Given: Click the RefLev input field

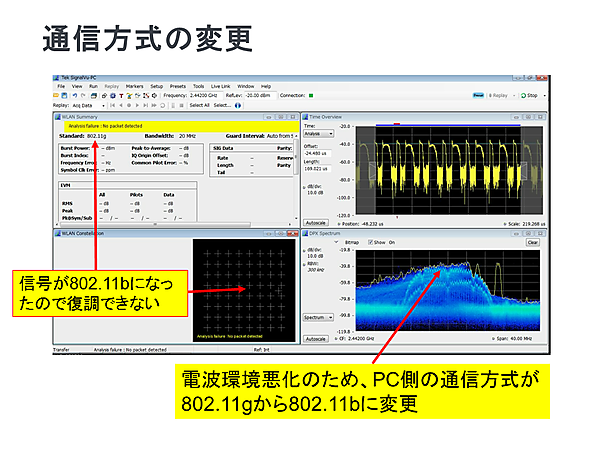Looking at the screenshot, I should [x=260, y=96].
